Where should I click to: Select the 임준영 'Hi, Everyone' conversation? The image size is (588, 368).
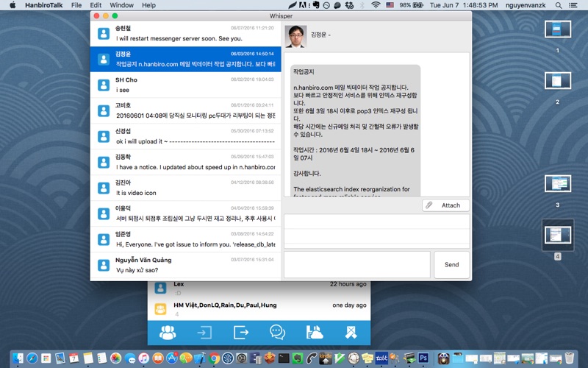click(x=186, y=239)
